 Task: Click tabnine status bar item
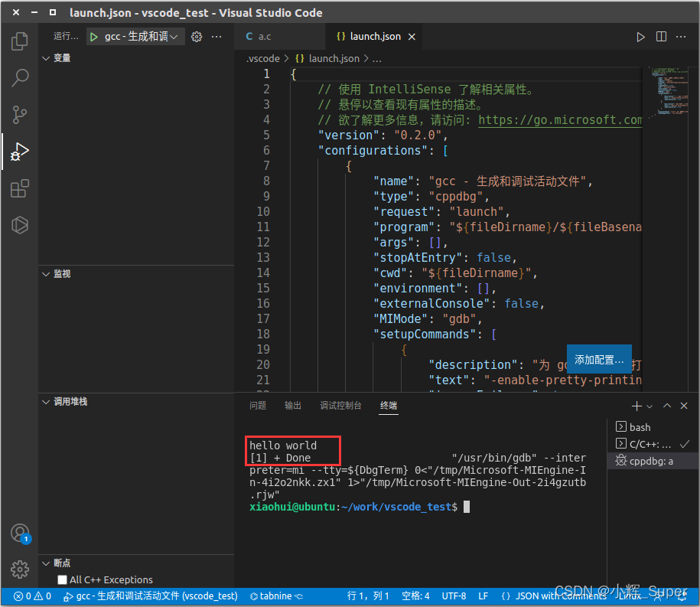pyautogui.click(x=276, y=596)
